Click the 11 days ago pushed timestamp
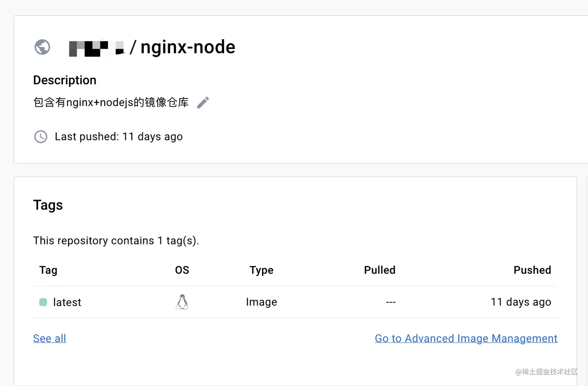 point(521,302)
